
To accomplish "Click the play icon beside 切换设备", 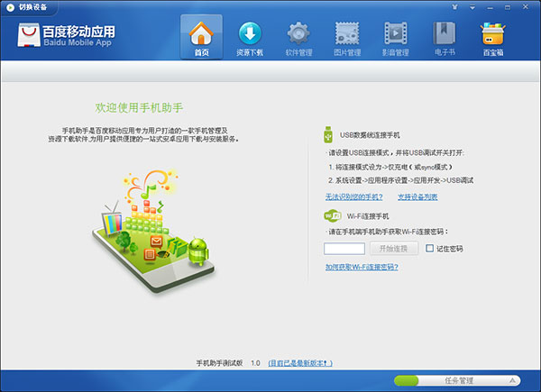I will [10, 7].
